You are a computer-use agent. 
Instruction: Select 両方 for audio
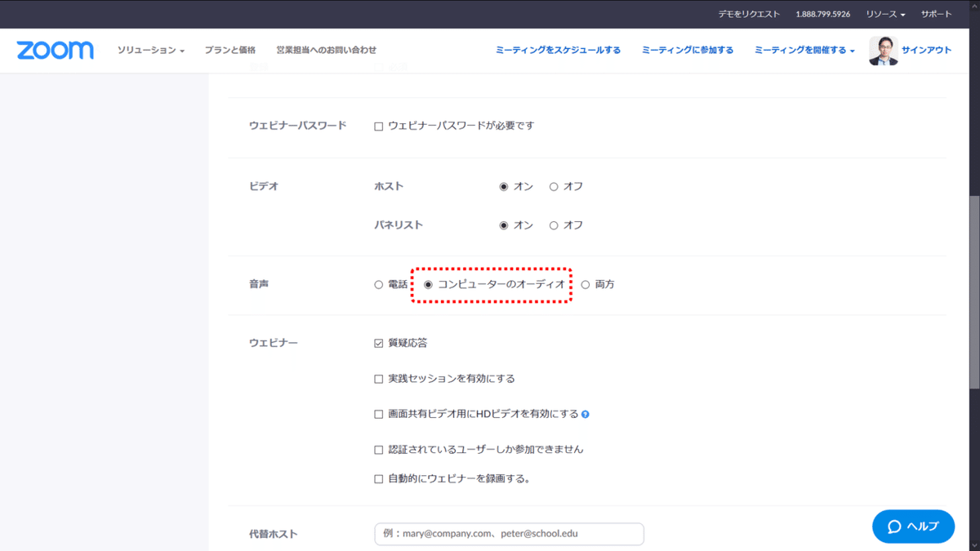[x=585, y=284]
